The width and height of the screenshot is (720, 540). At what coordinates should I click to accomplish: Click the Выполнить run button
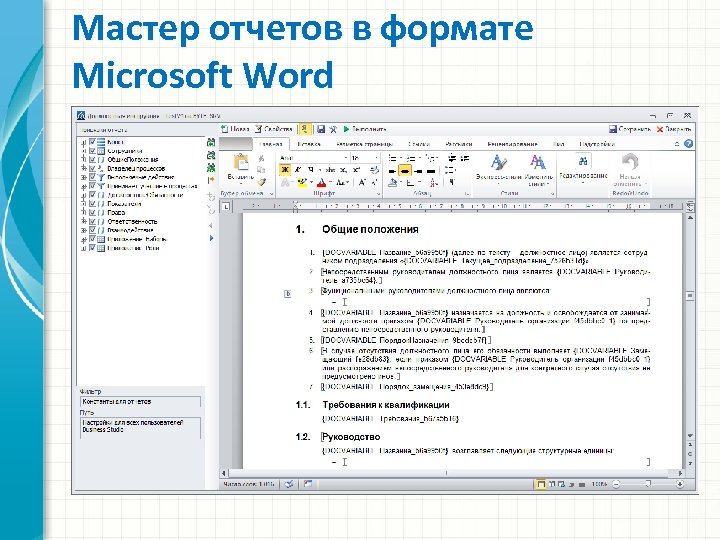pyautogui.click(x=365, y=129)
